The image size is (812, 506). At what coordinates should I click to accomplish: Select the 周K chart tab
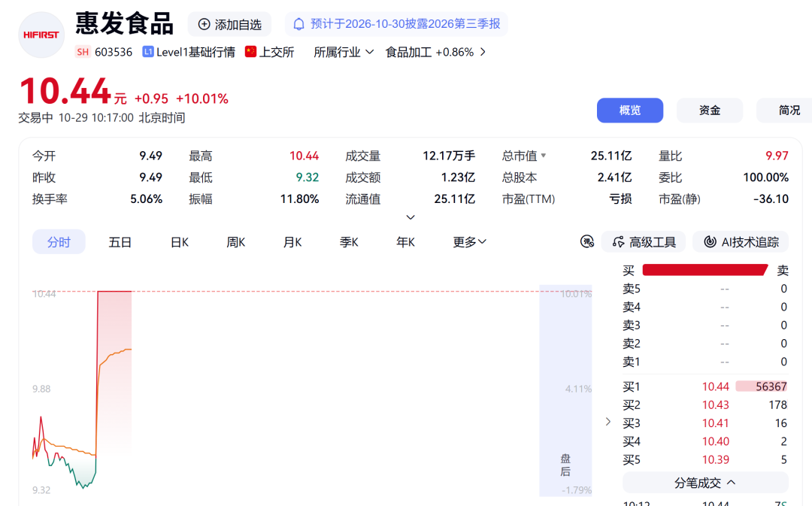235,242
